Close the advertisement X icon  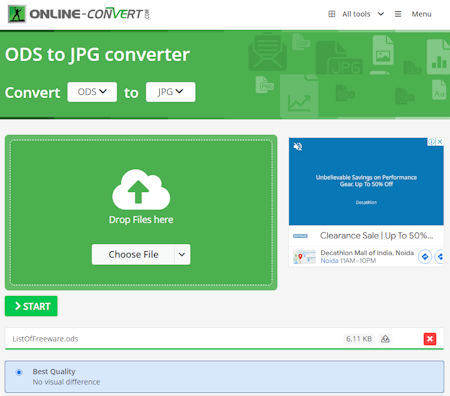click(440, 141)
